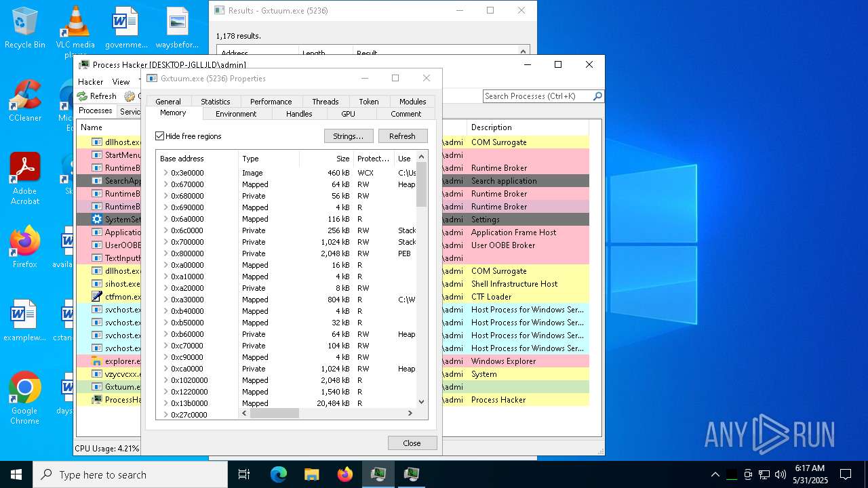This screenshot has width=868, height=488.
Task: Switch to the General tab
Action: [x=168, y=102]
